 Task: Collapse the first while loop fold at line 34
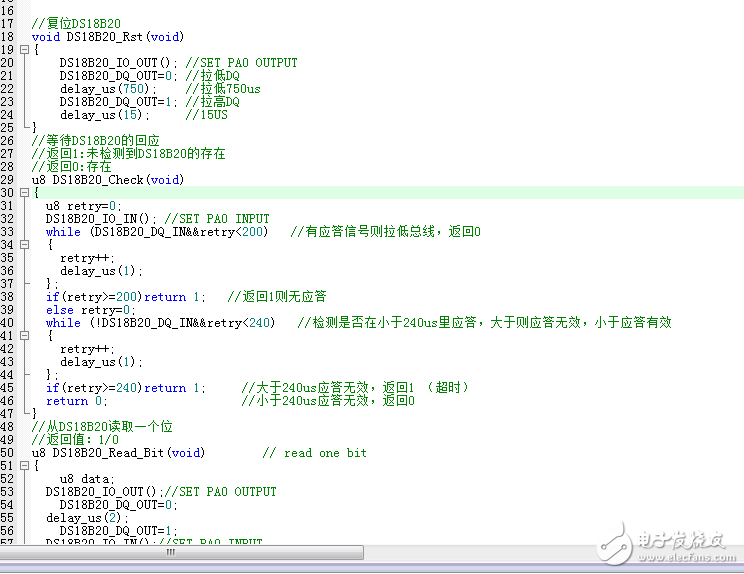pos(24,245)
